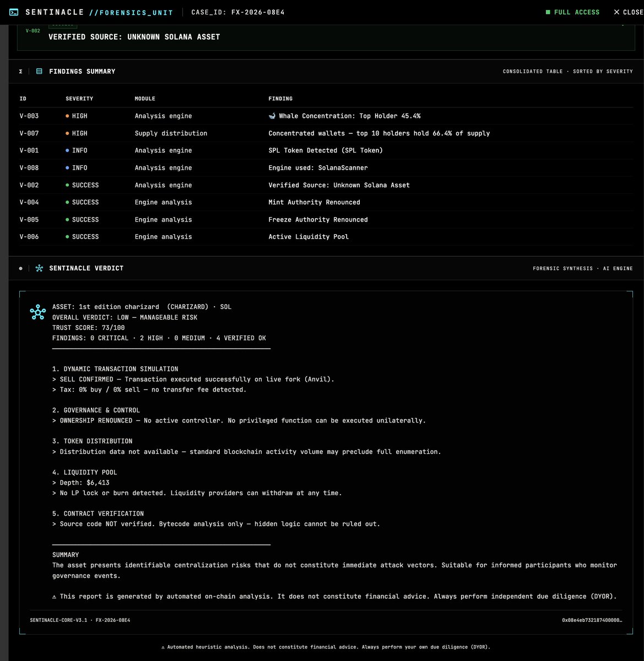Select row ID V-006
The width and height of the screenshot is (644, 661).
tap(29, 237)
